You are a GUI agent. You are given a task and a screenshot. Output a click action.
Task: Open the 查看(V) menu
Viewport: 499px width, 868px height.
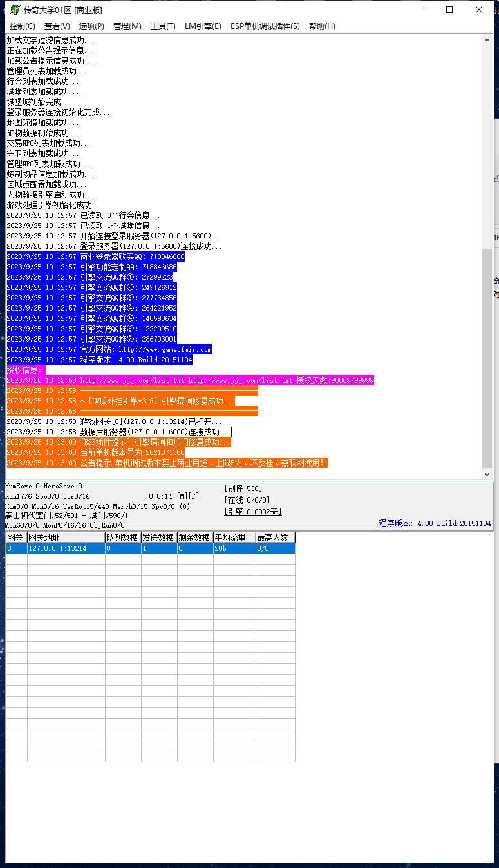point(57,26)
